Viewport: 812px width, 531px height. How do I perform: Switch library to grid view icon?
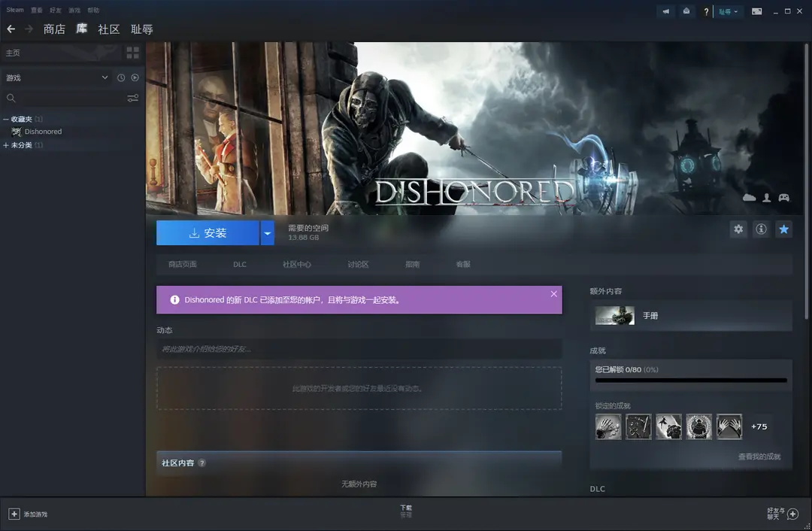[132, 53]
